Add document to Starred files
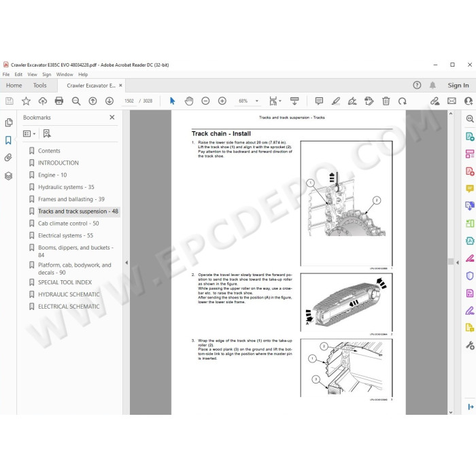The height and width of the screenshot is (476, 476). tap(26, 101)
